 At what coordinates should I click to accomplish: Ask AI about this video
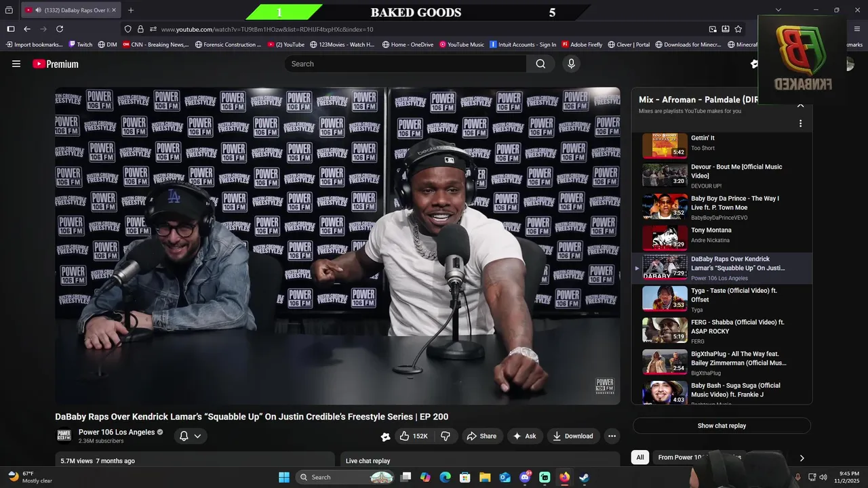click(524, 436)
